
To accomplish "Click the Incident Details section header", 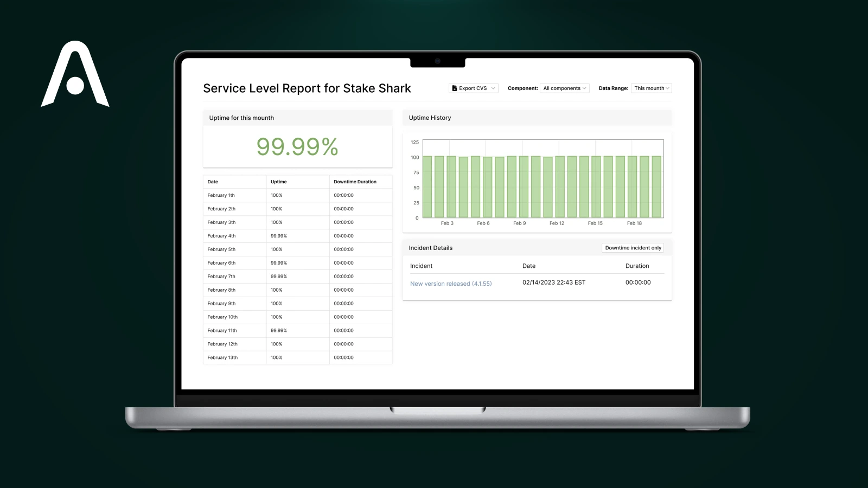I will coord(430,248).
